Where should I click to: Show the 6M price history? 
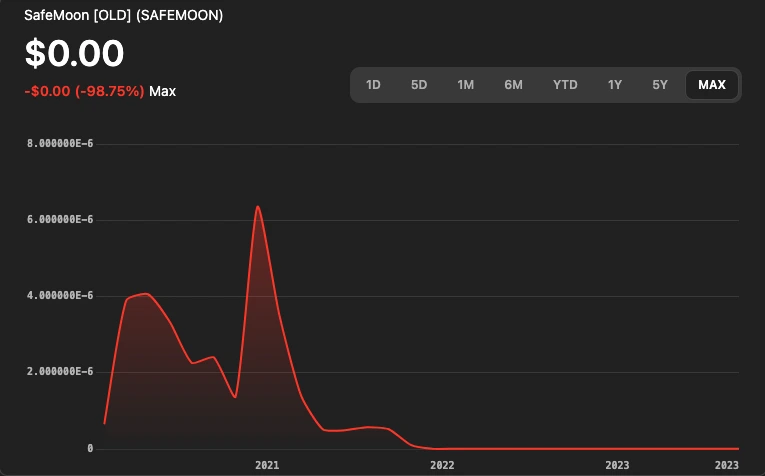pos(513,85)
